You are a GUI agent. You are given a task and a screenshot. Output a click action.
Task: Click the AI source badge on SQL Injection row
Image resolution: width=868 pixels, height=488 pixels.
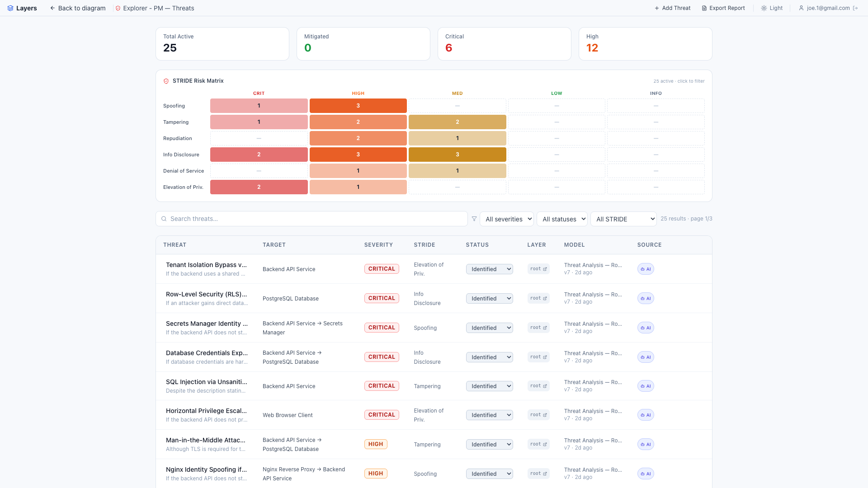point(646,386)
